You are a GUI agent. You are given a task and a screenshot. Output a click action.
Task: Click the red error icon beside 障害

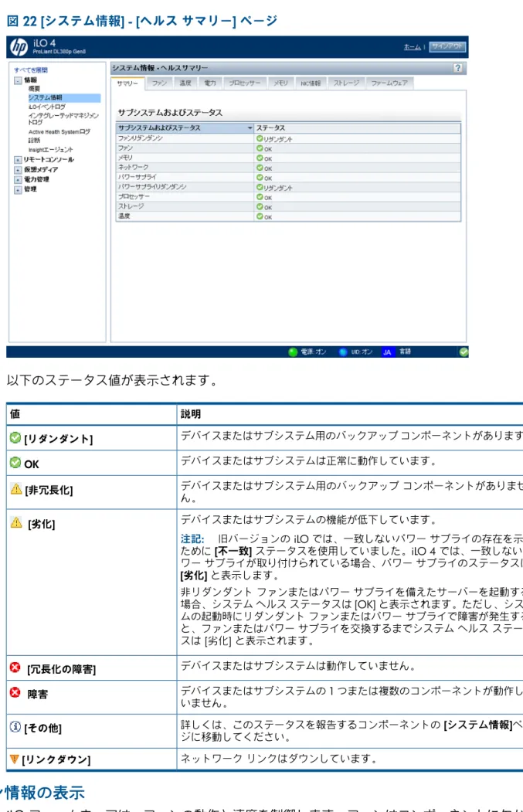point(15,692)
